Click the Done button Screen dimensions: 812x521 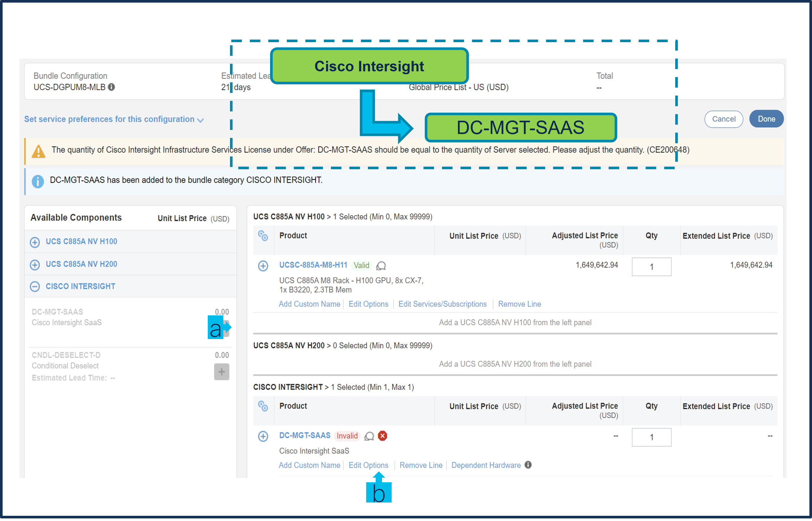click(x=766, y=119)
